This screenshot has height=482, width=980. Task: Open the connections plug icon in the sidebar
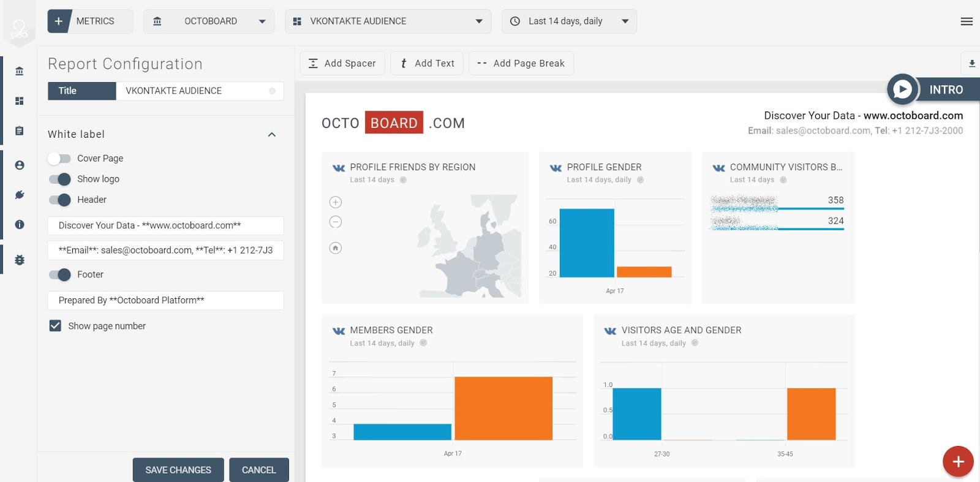click(20, 195)
